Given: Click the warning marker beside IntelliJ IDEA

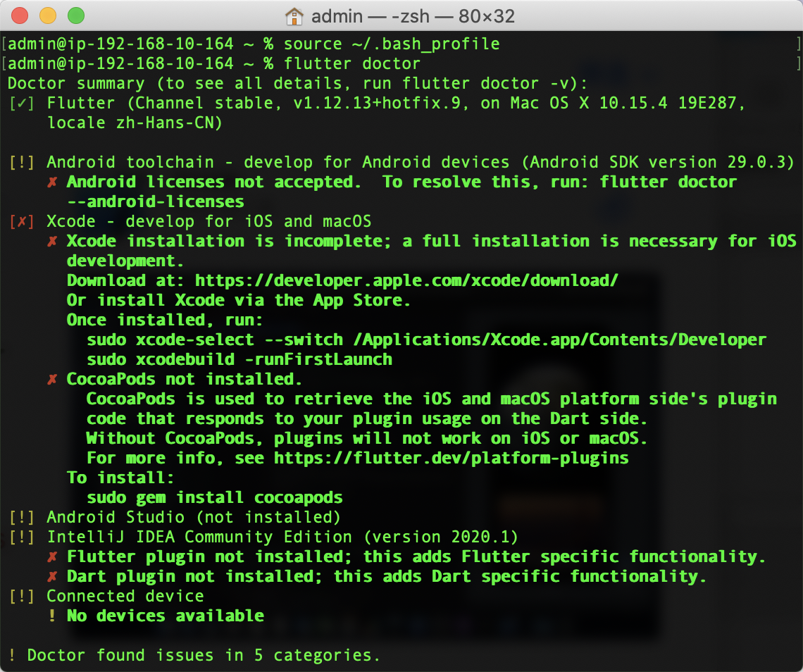Looking at the screenshot, I should point(22,537).
